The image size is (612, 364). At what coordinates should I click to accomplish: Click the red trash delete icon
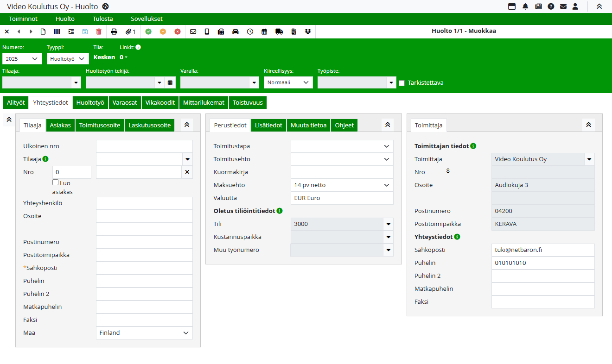point(99,31)
